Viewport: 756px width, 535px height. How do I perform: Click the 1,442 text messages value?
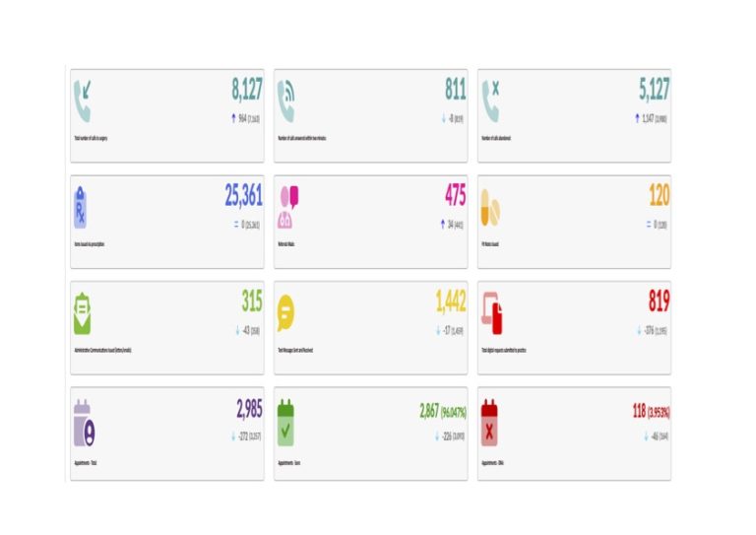tap(451, 301)
